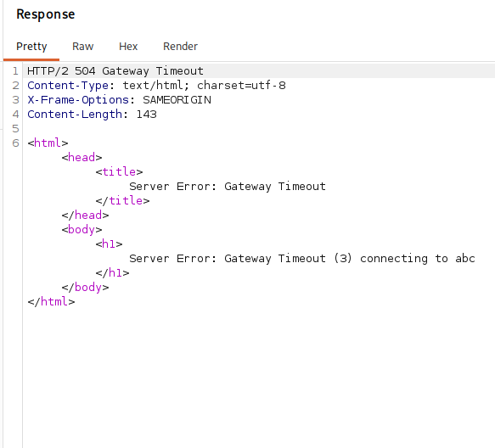Viewport: 495px width, 448px height.
Task: Click the opening body tag
Action: point(82,230)
